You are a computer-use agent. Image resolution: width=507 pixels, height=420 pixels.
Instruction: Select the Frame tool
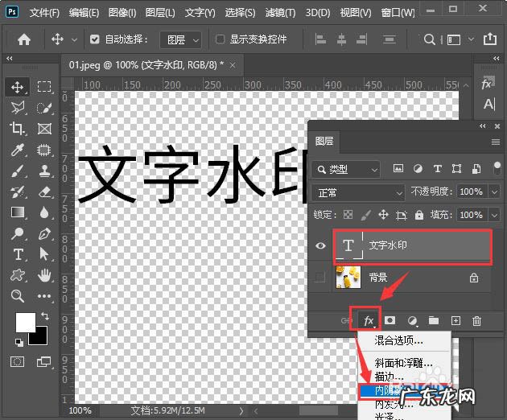point(44,129)
